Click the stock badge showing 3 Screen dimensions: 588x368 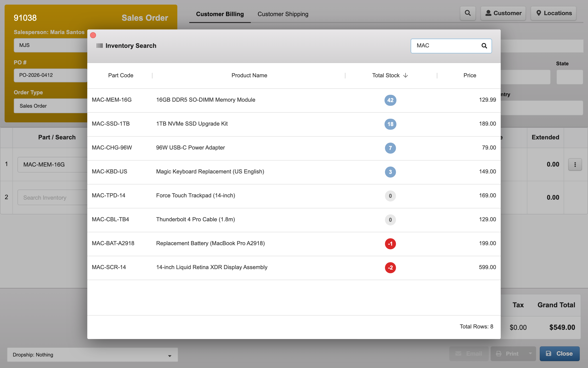point(390,172)
